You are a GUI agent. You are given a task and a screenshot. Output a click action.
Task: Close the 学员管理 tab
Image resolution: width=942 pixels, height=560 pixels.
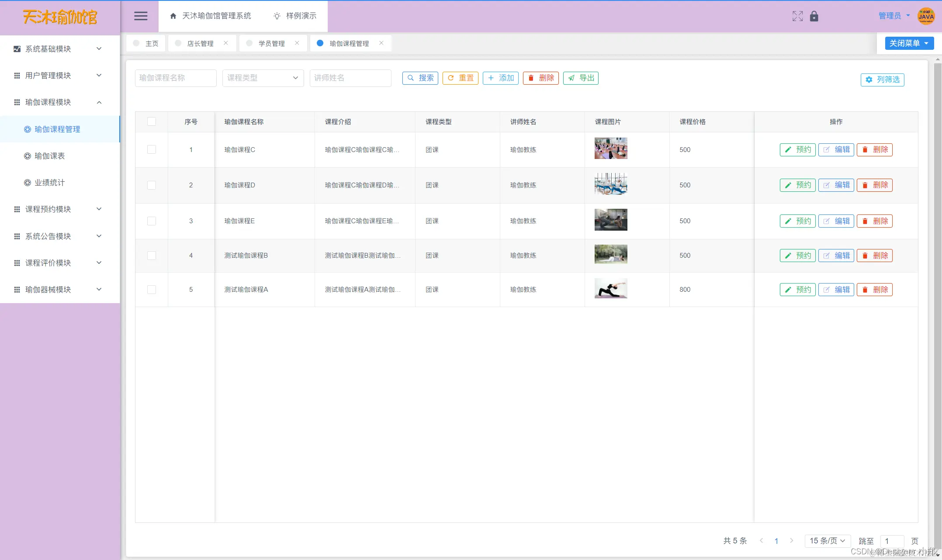[x=297, y=43]
